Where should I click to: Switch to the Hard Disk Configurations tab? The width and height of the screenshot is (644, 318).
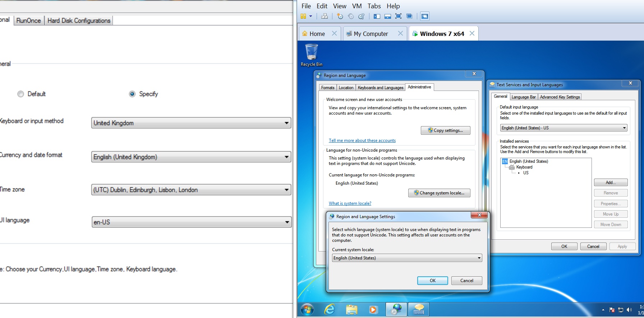point(79,20)
